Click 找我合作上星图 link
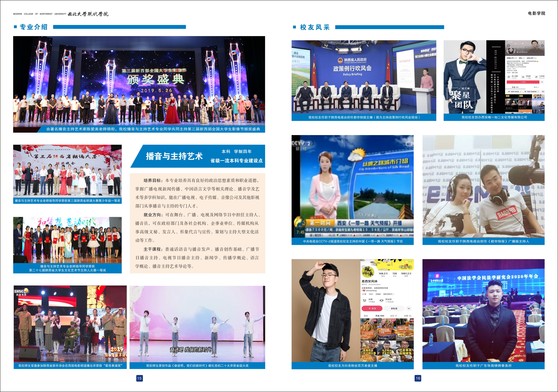 512,70
